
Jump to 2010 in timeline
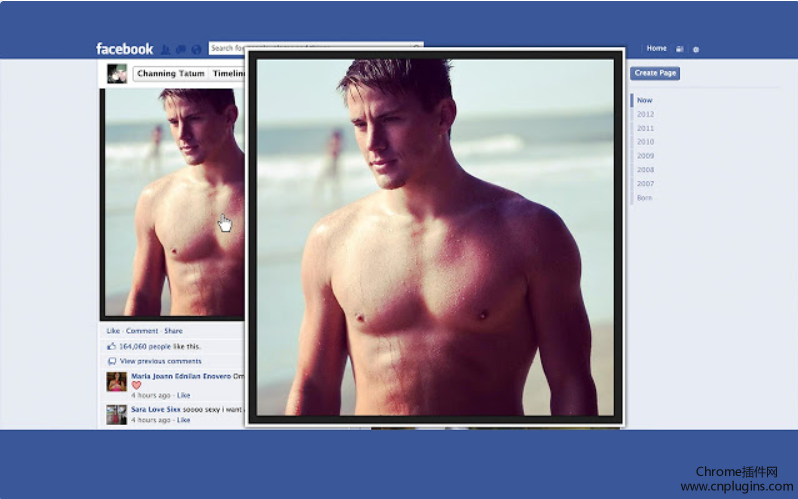coord(645,142)
